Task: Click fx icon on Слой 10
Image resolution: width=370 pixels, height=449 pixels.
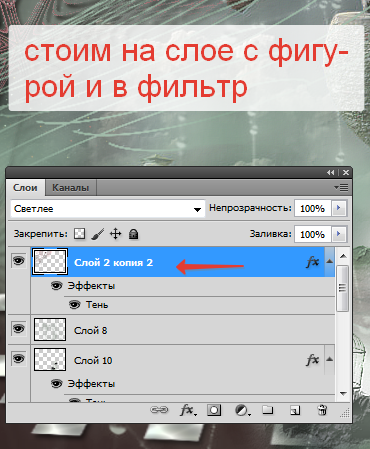Action: click(x=312, y=360)
